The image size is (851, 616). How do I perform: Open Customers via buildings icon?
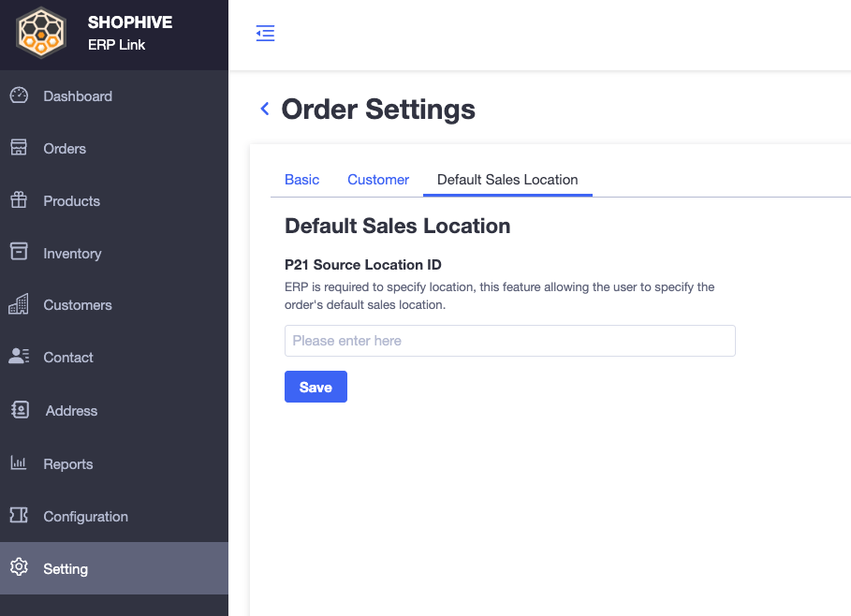(x=19, y=304)
